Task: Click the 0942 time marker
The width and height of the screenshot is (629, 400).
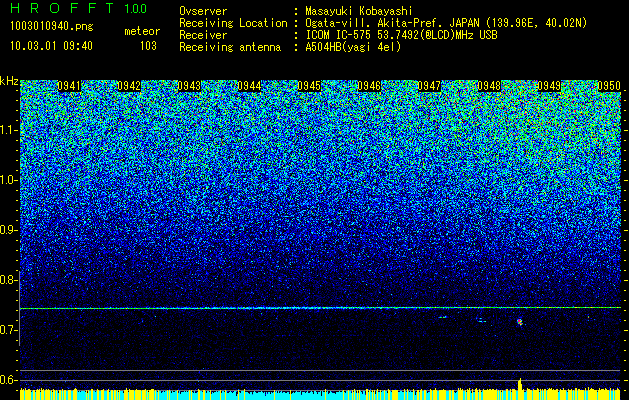Action: (129, 86)
